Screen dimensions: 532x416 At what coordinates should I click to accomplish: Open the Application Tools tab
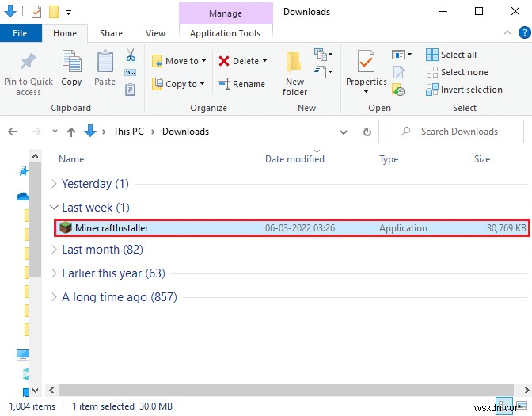(x=225, y=33)
